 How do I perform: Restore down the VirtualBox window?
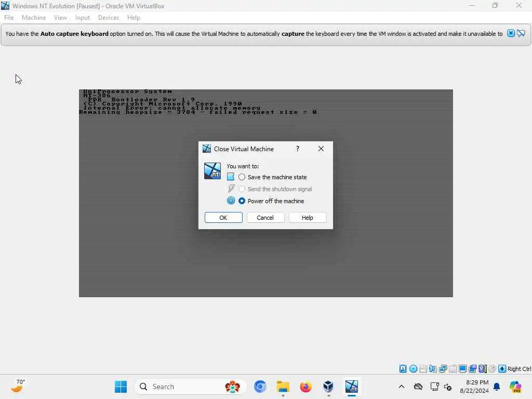pyautogui.click(x=495, y=5)
